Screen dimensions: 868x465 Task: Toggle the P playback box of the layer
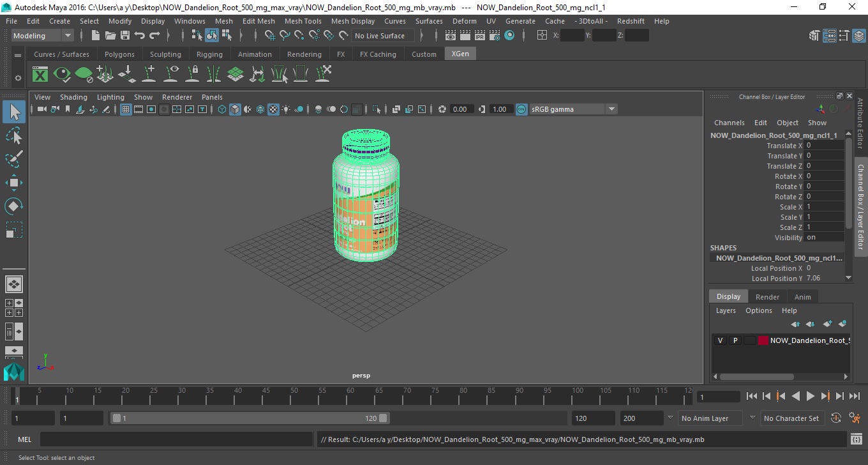pos(735,340)
